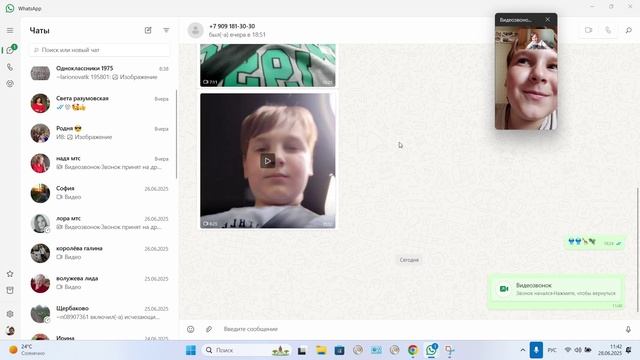640x360 pixels.
Task: Click the message input field
Action: coord(420,329)
